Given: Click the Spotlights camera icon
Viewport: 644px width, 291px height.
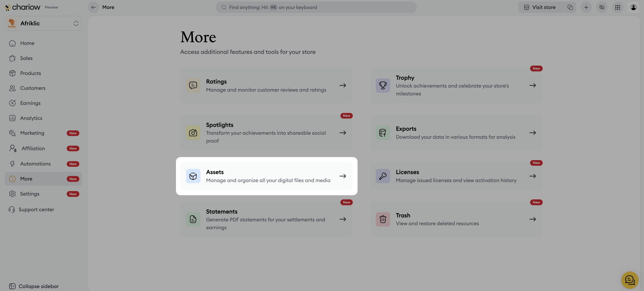Looking at the screenshot, I should click(x=193, y=133).
